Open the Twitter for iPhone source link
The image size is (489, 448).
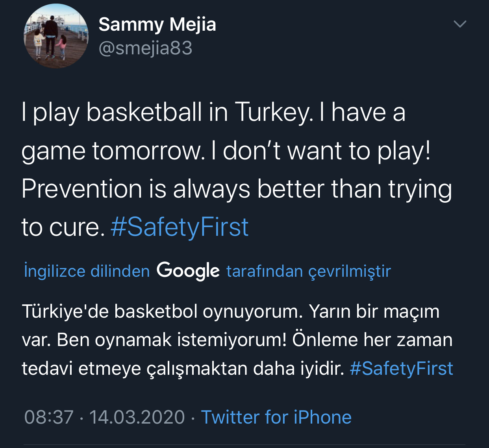276,417
